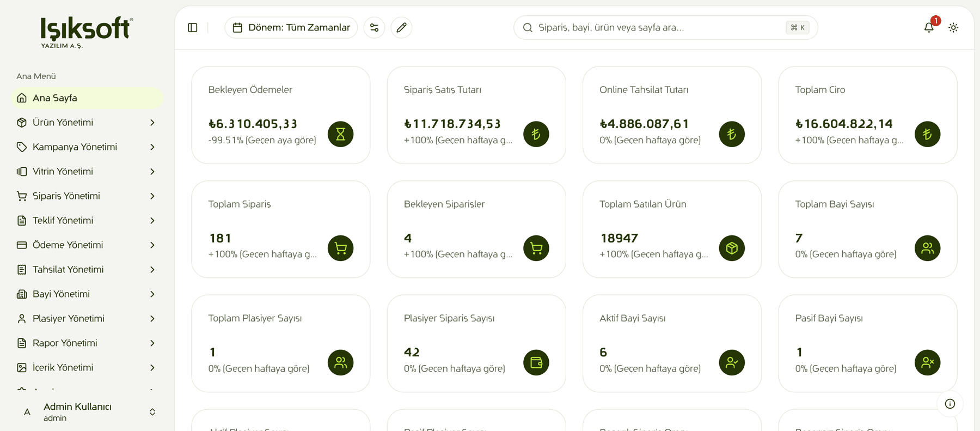Click cart icon on Toplam Sipariş card
Viewport: 980px width, 431px height.
tap(341, 248)
